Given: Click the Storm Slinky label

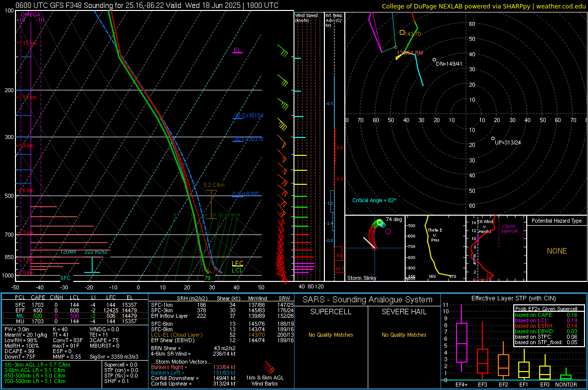Looking at the screenshot, I should tap(361, 278).
